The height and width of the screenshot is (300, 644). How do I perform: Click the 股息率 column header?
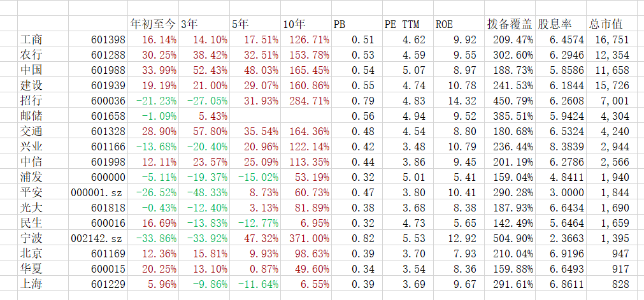click(552, 25)
